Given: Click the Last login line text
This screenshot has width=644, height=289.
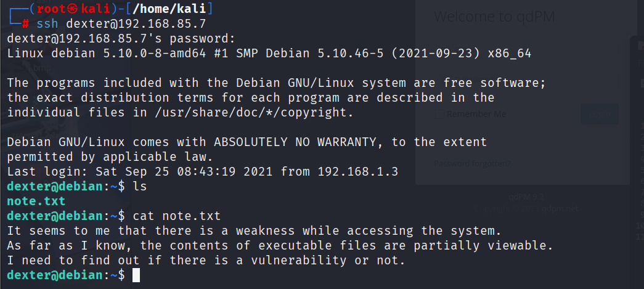Looking at the screenshot, I should pyautogui.click(x=201, y=171).
